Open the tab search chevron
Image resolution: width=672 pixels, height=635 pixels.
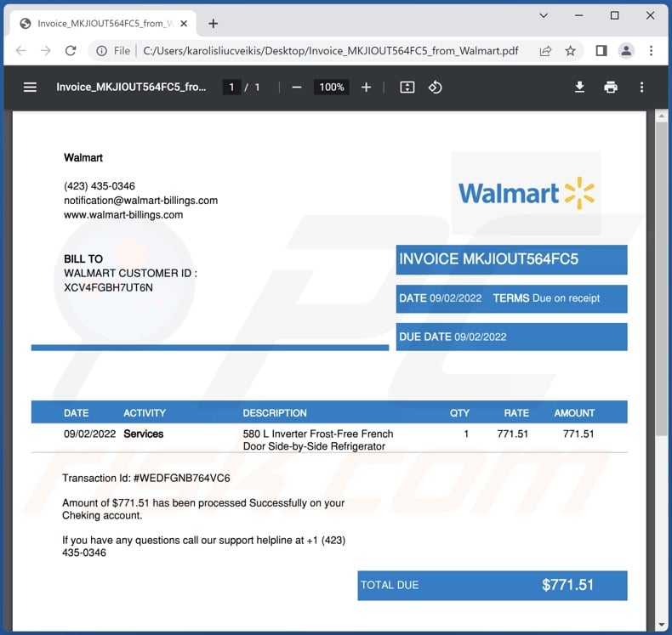click(x=544, y=16)
